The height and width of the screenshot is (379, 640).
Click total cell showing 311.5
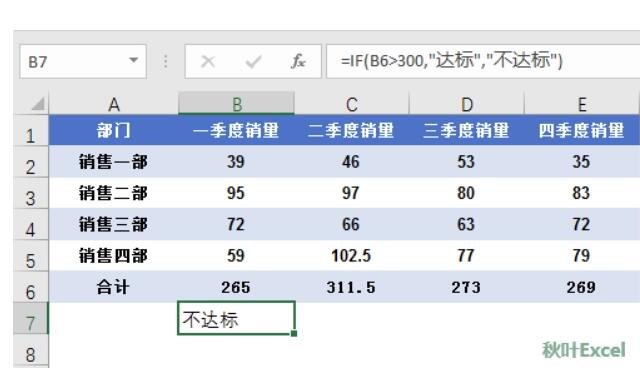tap(351, 287)
